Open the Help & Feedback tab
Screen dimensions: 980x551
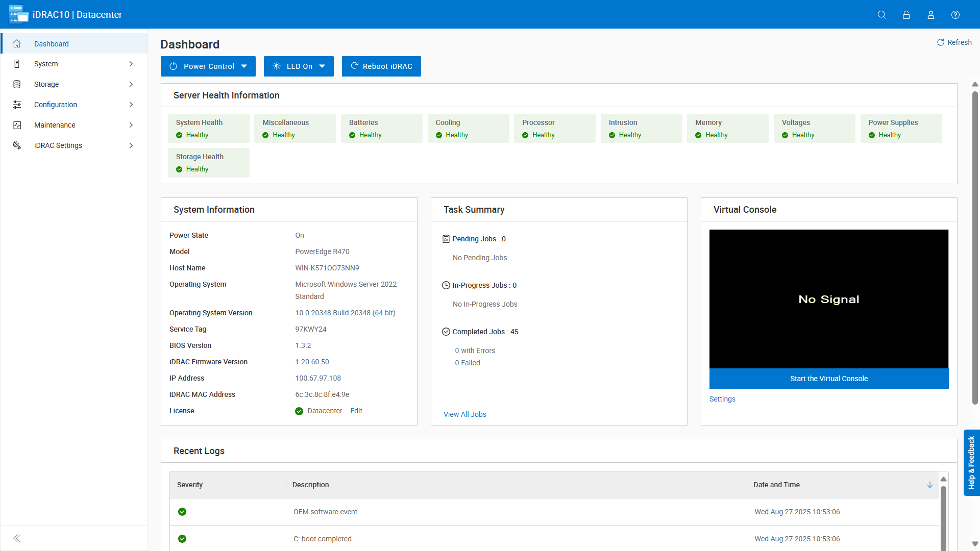tap(971, 462)
